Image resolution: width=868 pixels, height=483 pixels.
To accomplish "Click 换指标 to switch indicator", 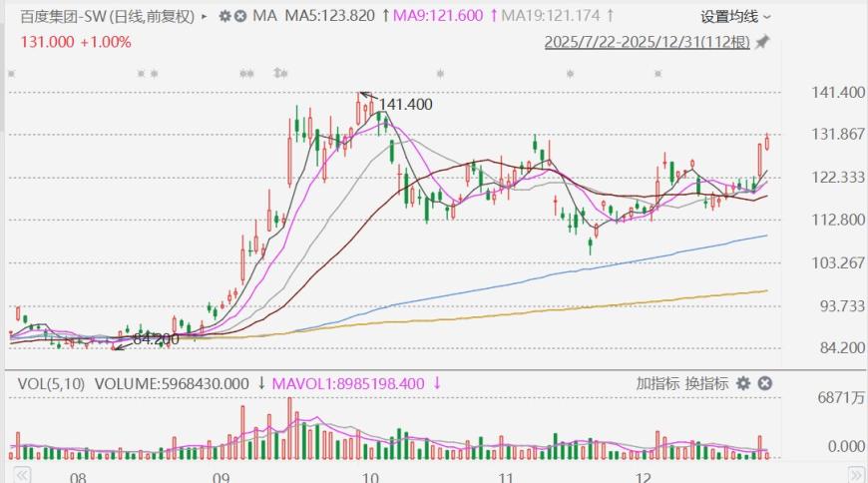I will [705, 383].
